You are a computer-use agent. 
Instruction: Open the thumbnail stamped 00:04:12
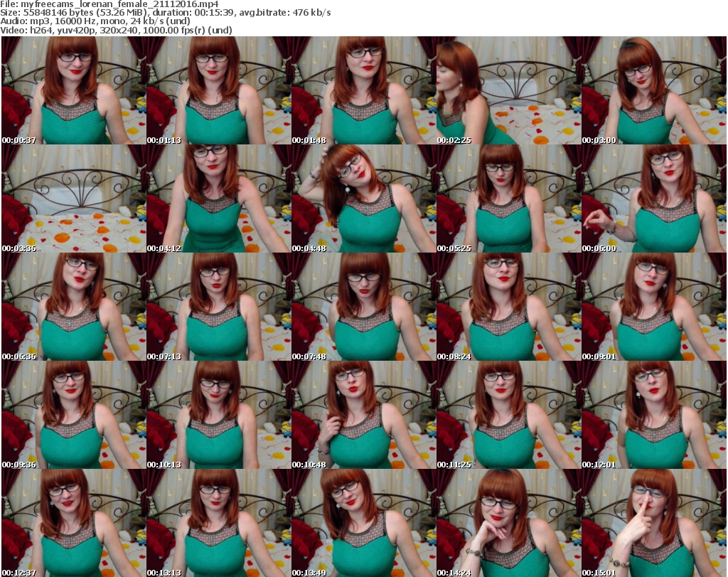(219, 198)
